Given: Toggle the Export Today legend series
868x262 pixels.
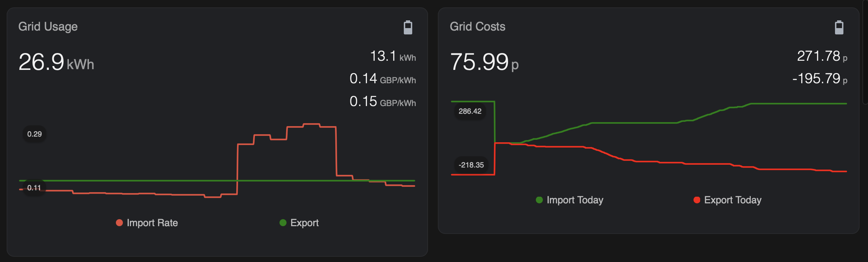Looking at the screenshot, I should click(x=728, y=200).
